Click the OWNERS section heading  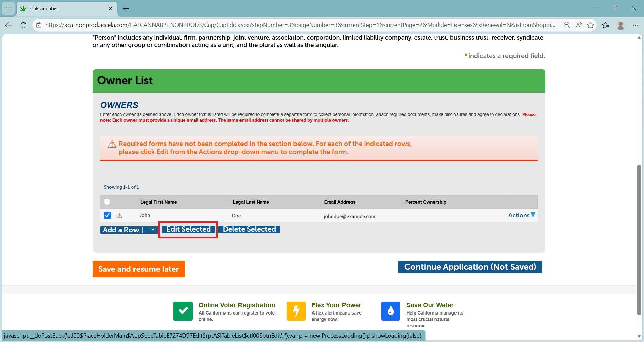click(x=119, y=105)
